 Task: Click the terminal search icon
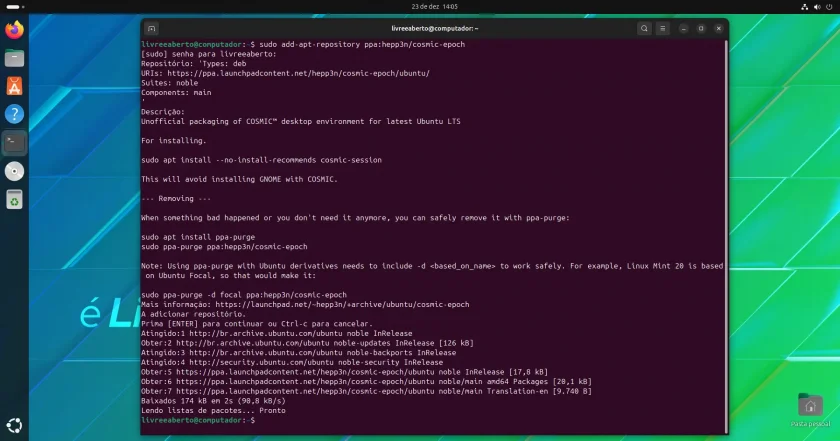[x=644, y=28]
